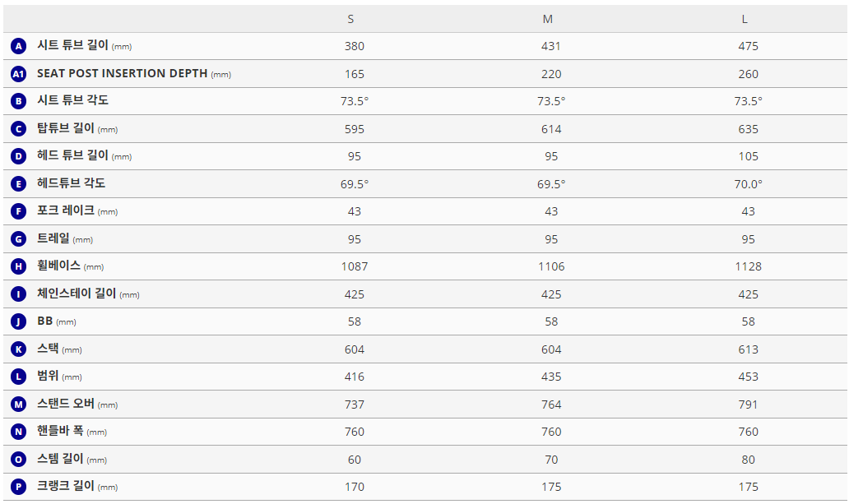
Task: Select the B badge for seat tube angle
Action: 18,101
